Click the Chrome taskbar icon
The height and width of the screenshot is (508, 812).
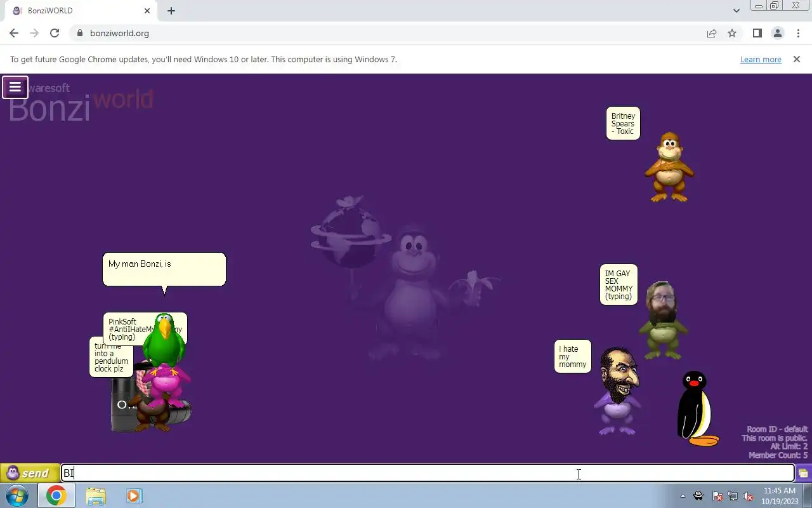(x=56, y=495)
